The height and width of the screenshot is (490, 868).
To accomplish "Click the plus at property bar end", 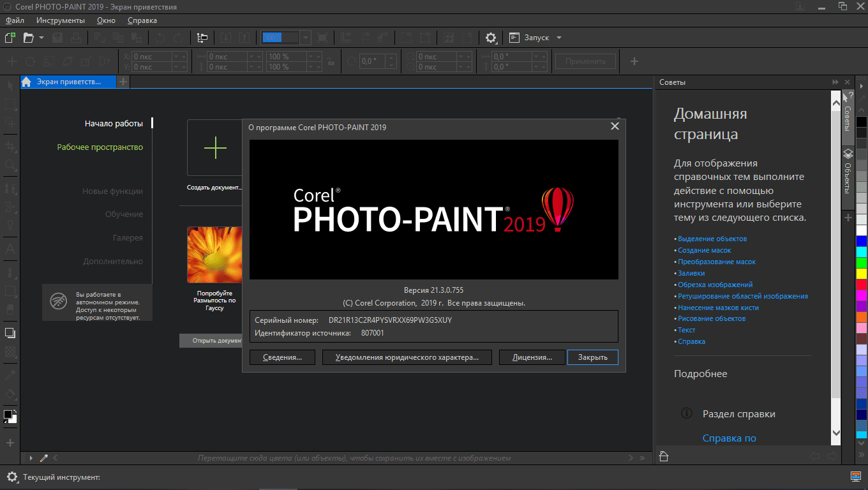I will coord(634,61).
